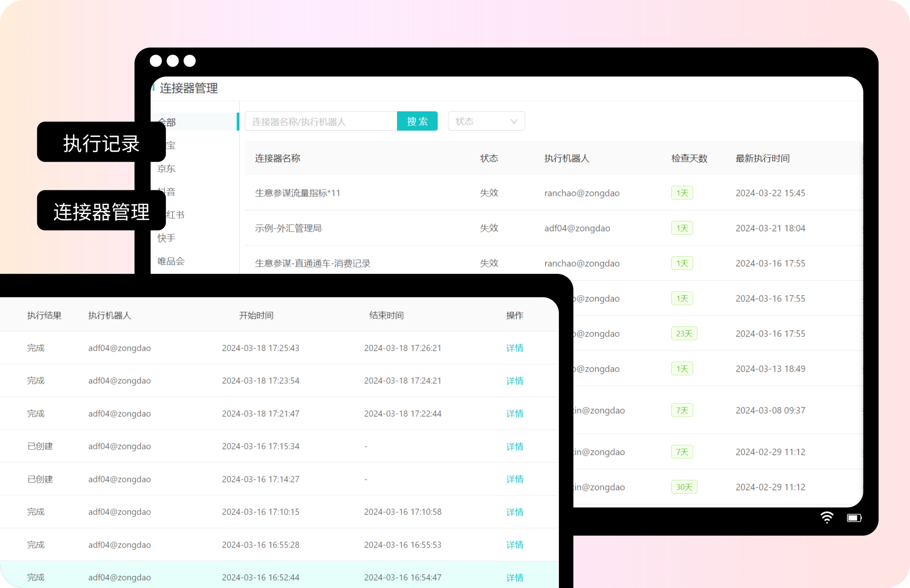Click the first white window dot
910x588 pixels.
click(156, 61)
